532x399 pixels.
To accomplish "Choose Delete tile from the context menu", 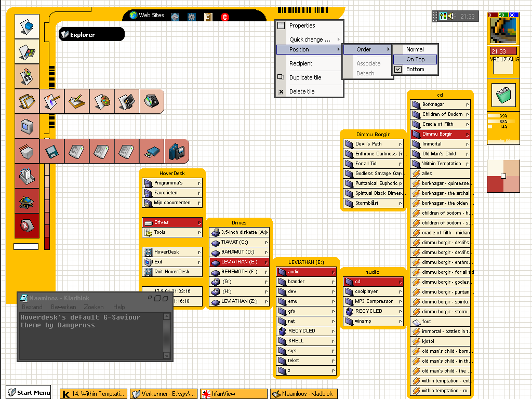I will point(309,91).
